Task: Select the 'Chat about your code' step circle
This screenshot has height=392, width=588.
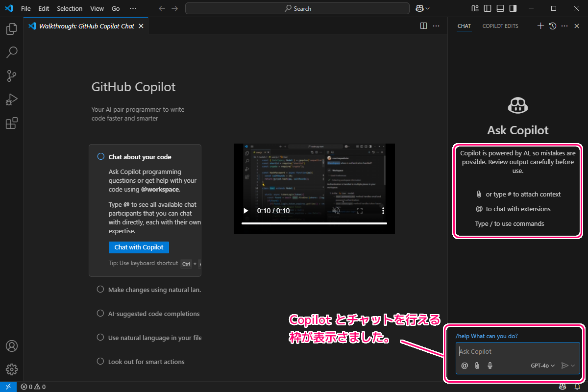Action: click(x=101, y=156)
